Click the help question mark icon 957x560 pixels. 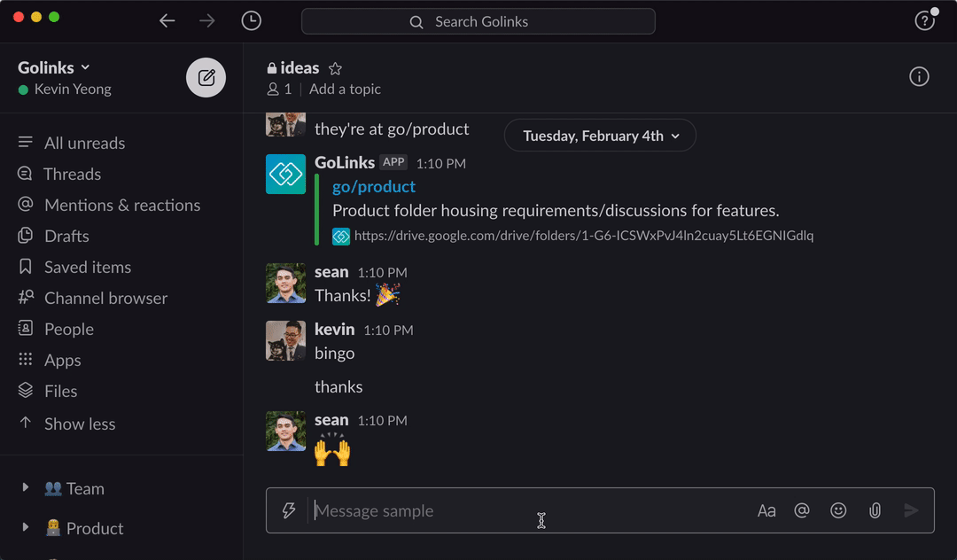tap(924, 21)
